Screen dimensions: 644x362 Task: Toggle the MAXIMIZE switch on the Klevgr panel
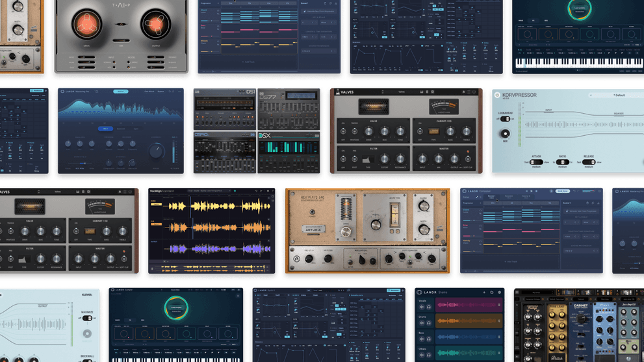(87, 318)
